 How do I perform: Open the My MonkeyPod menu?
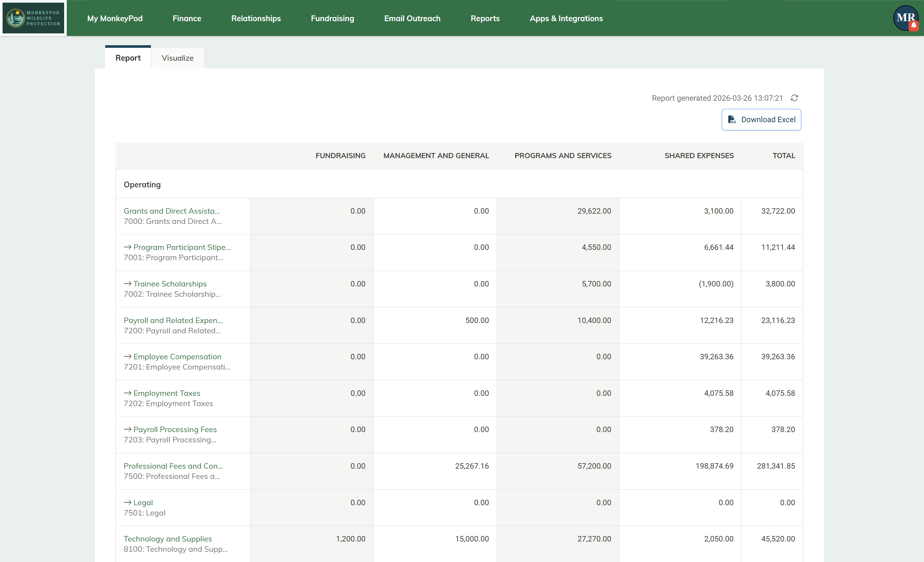(115, 18)
